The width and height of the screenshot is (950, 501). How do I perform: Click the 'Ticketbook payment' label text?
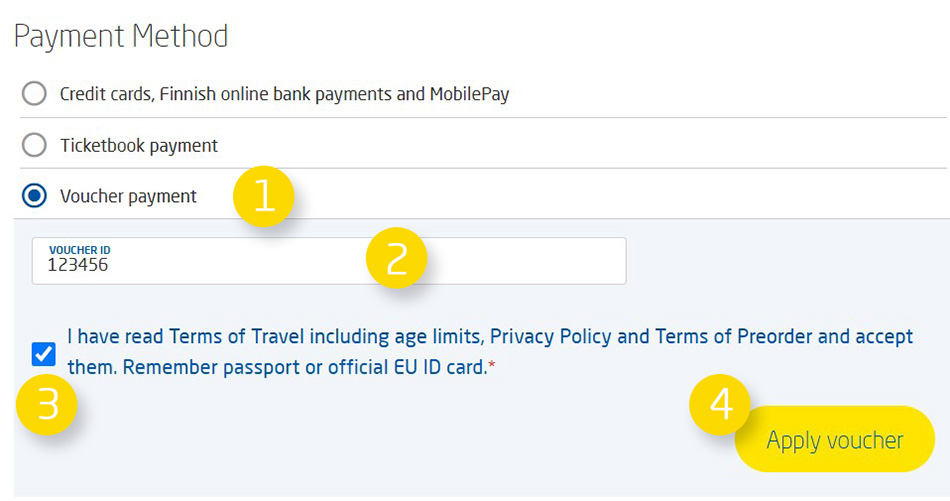tap(139, 145)
